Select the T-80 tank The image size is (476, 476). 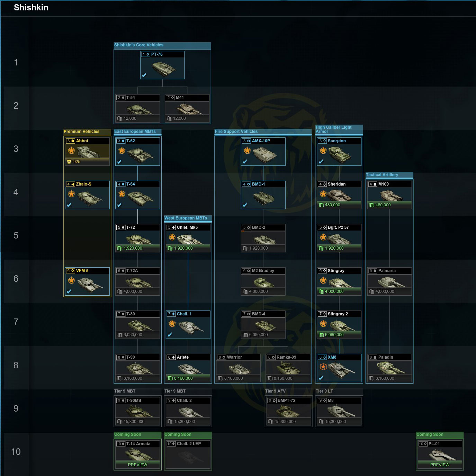tap(138, 325)
